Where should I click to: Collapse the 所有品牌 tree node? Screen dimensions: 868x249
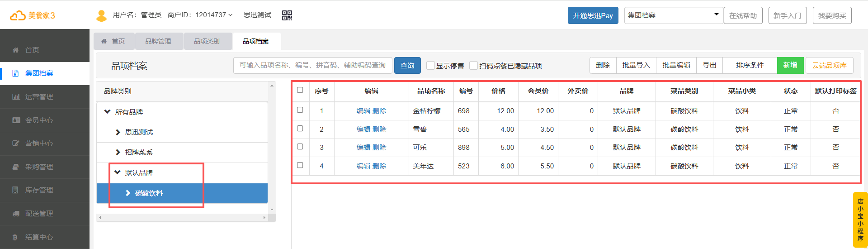108,112
